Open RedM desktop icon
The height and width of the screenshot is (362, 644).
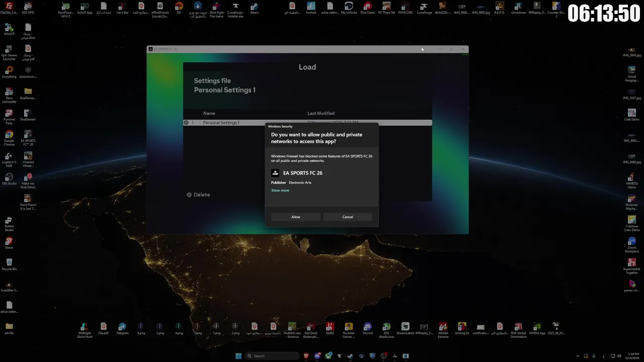330,329
